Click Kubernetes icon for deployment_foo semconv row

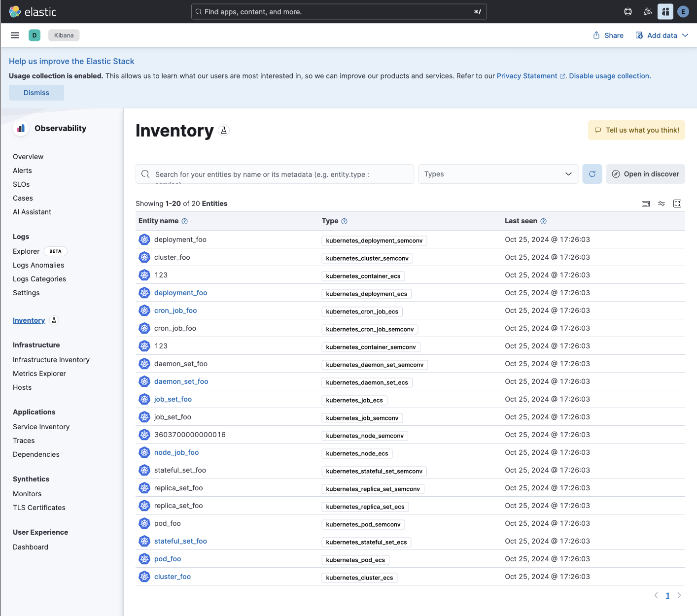point(144,240)
